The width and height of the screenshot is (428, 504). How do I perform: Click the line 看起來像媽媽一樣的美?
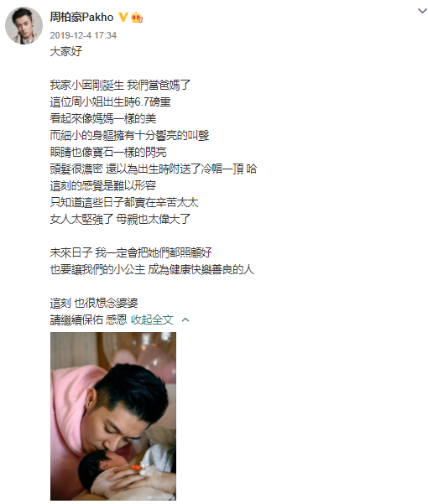pos(103,118)
